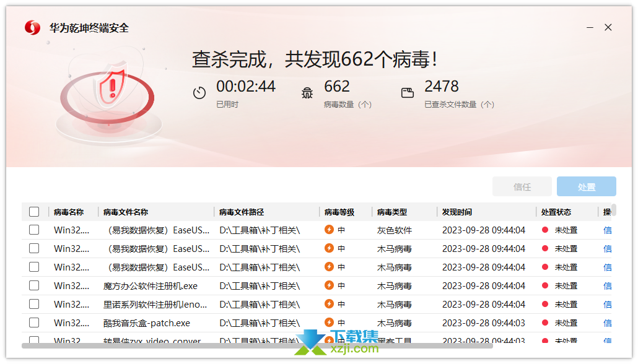
Task: Sort by the 病毒等级 column header
Action: pos(339,212)
